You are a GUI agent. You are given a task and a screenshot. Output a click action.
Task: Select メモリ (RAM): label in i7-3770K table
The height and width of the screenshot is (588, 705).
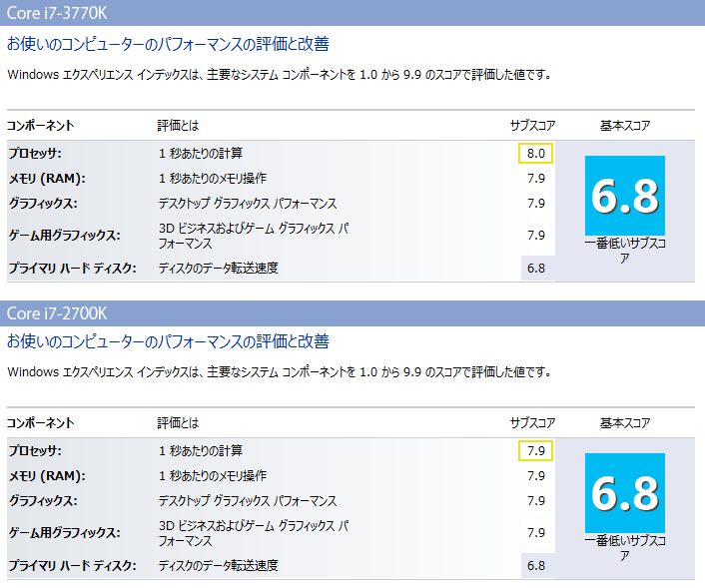click(47, 179)
